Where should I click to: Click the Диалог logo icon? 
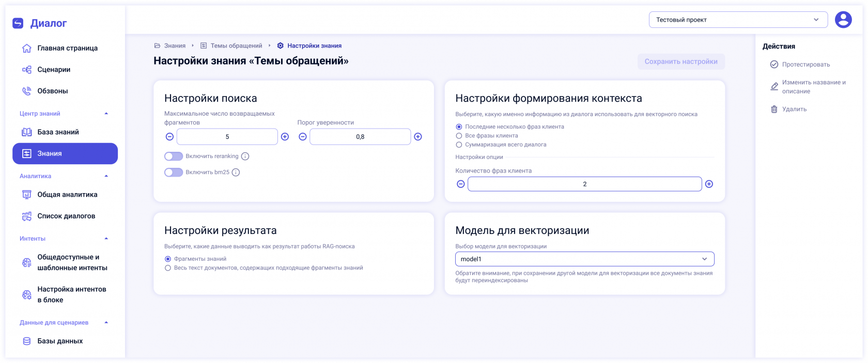pos(18,23)
